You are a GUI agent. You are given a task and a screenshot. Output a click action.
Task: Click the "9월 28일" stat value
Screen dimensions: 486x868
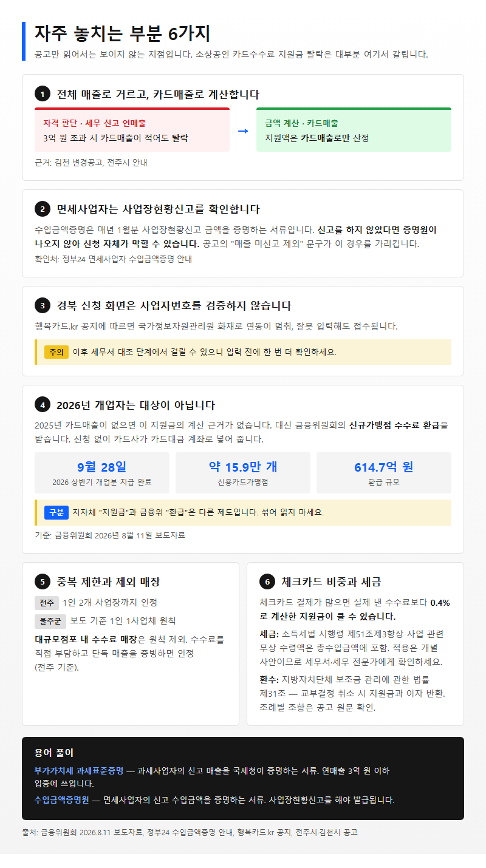pyautogui.click(x=102, y=467)
